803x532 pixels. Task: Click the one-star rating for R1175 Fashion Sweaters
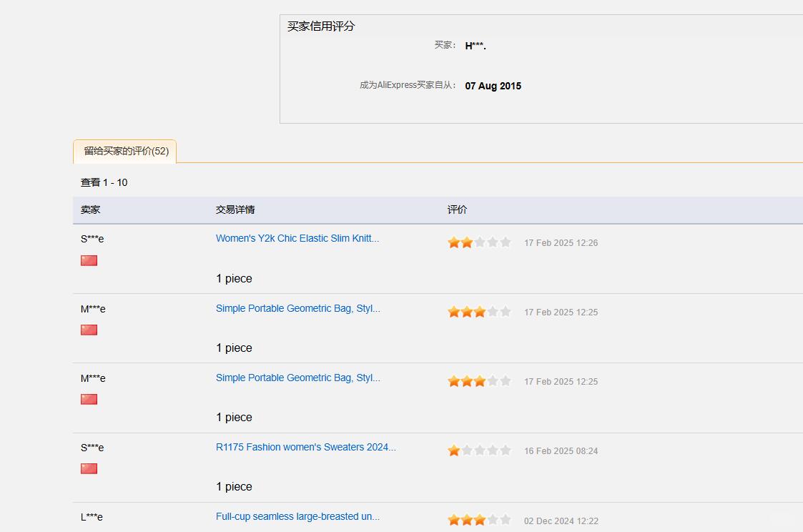pos(479,450)
